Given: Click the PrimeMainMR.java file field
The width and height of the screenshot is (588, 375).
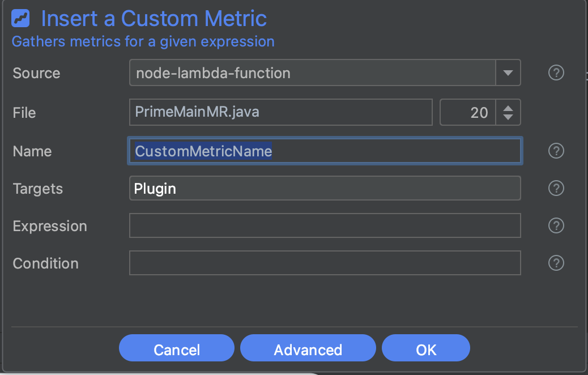Looking at the screenshot, I should (280, 112).
